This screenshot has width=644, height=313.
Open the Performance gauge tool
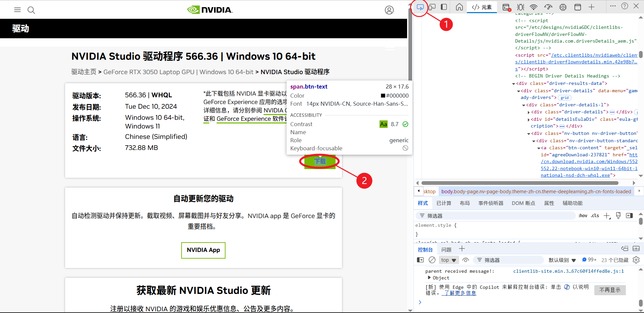(548, 7)
